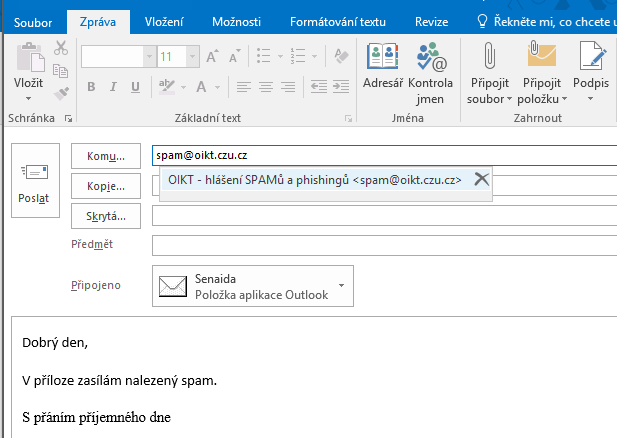
Task: Click the text highlight color icon
Action: pyautogui.click(x=166, y=87)
